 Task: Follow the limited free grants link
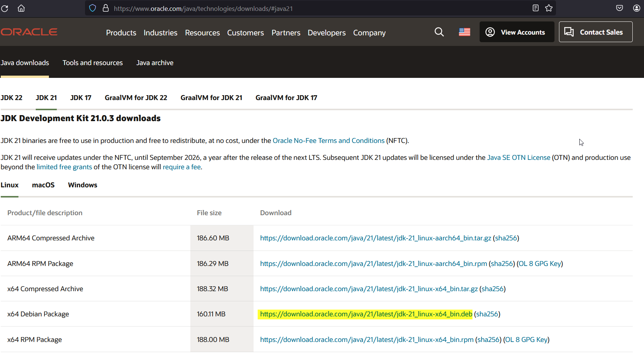point(64,167)
